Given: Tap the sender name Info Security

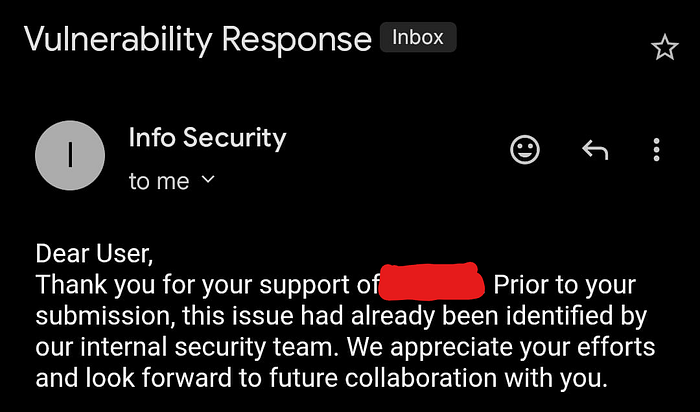Looking at the screenshot, I should click(207, 137).
